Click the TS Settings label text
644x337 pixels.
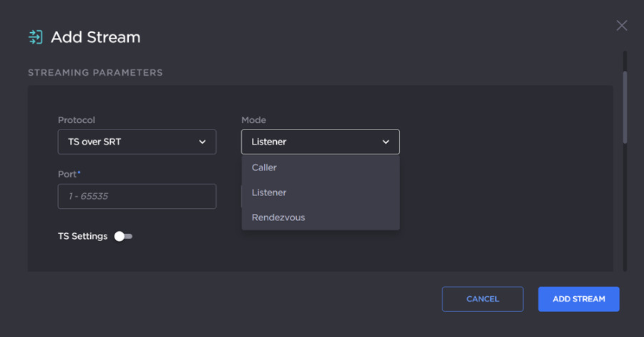click(82, 236)
